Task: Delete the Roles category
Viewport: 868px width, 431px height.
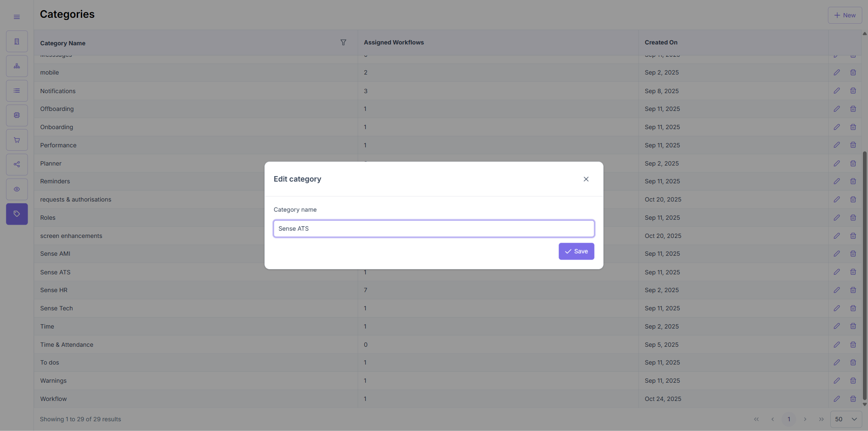Action: (853, 218)
